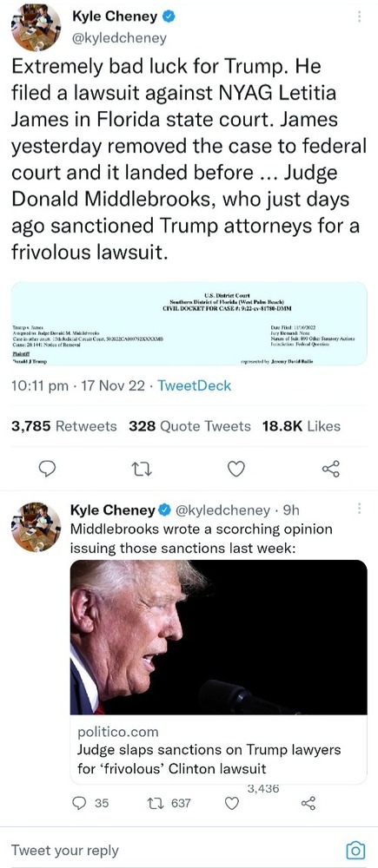
Task: Open the court docket image attachment
Action: [x=189, y=323]
